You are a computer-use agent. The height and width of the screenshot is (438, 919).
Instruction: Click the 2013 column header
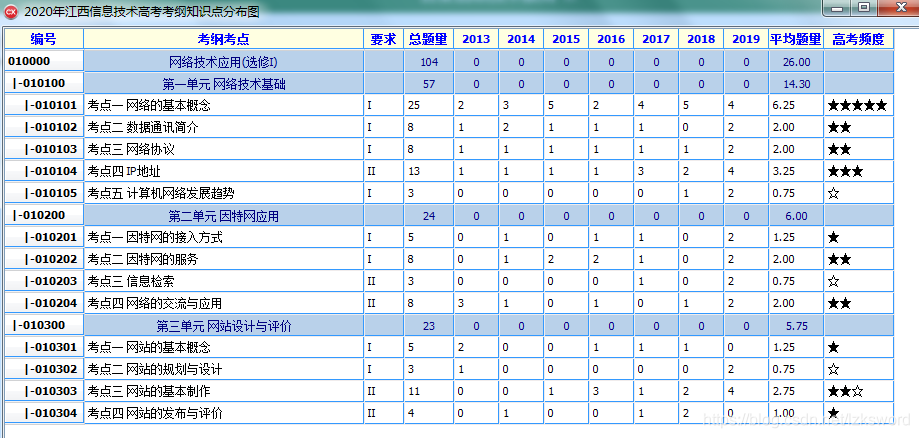pos(476,39)
